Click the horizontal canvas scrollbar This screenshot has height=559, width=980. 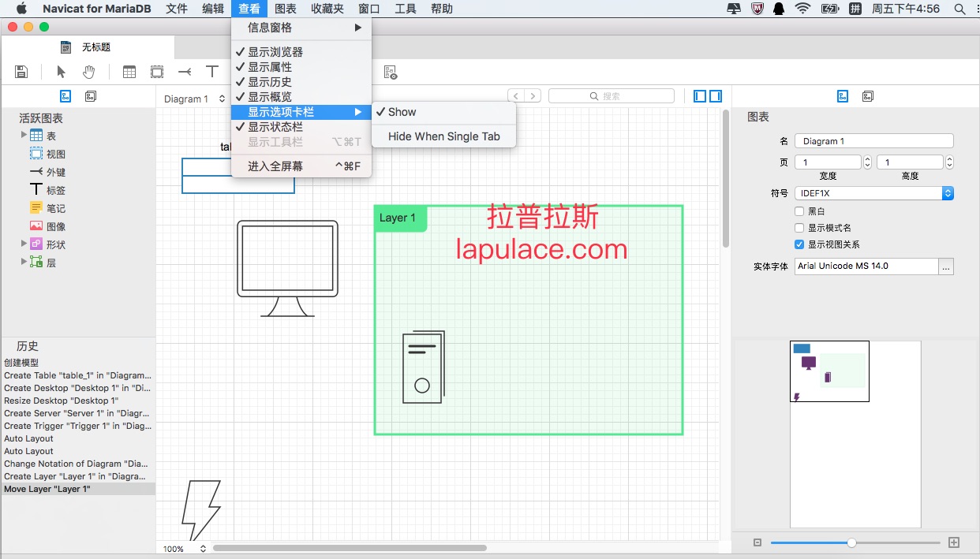(x=350, y=548)
